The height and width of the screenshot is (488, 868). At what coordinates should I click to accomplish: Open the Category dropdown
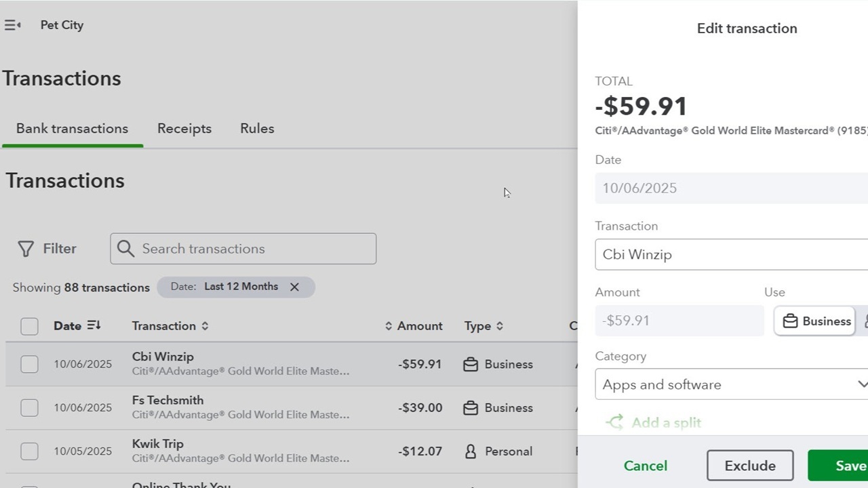[x=731, y=384]
